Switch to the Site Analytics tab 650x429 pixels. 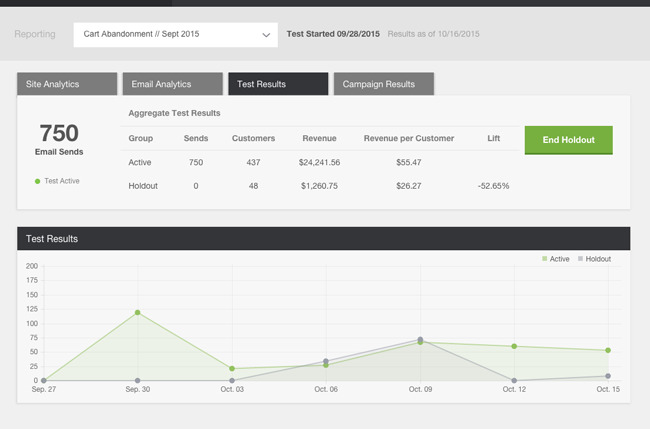tap(66, 84)
